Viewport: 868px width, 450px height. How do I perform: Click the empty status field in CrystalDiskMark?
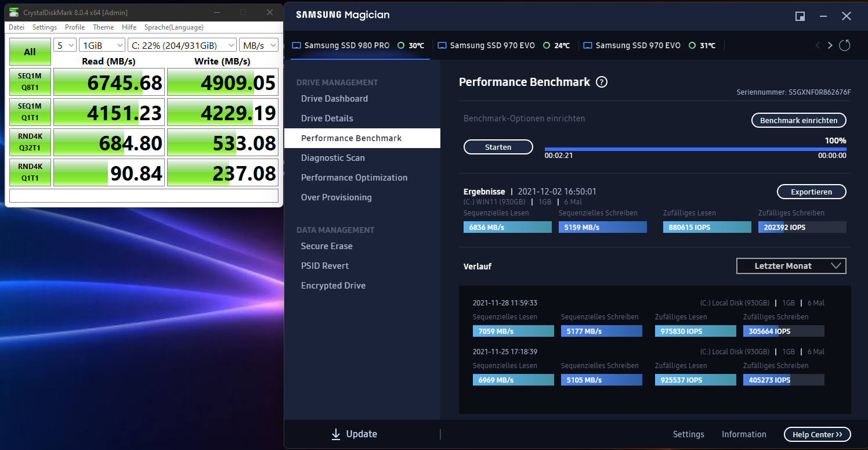144,196
